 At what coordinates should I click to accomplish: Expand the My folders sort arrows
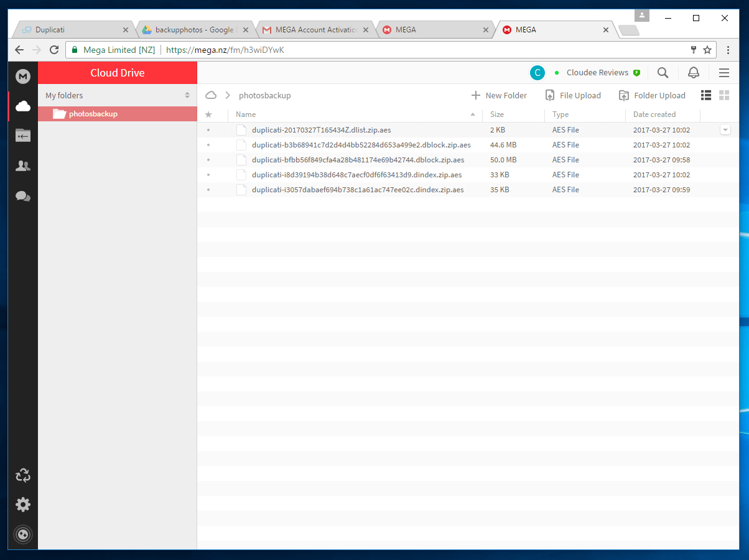click(187, 95)
